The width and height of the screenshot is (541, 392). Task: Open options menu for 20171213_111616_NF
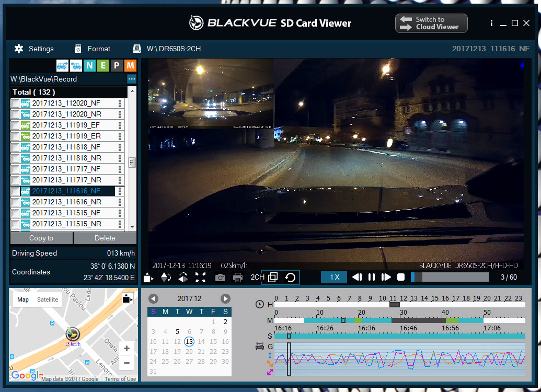(120, 191)
